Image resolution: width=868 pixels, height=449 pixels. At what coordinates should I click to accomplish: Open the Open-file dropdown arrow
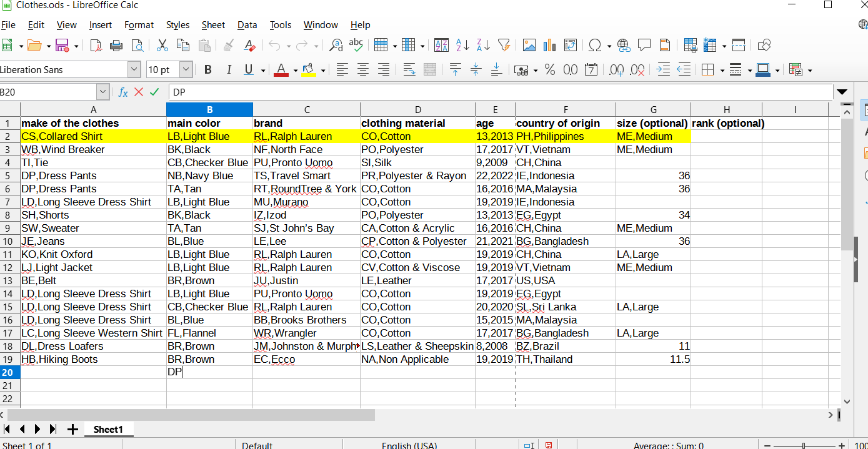coord(47,46)
